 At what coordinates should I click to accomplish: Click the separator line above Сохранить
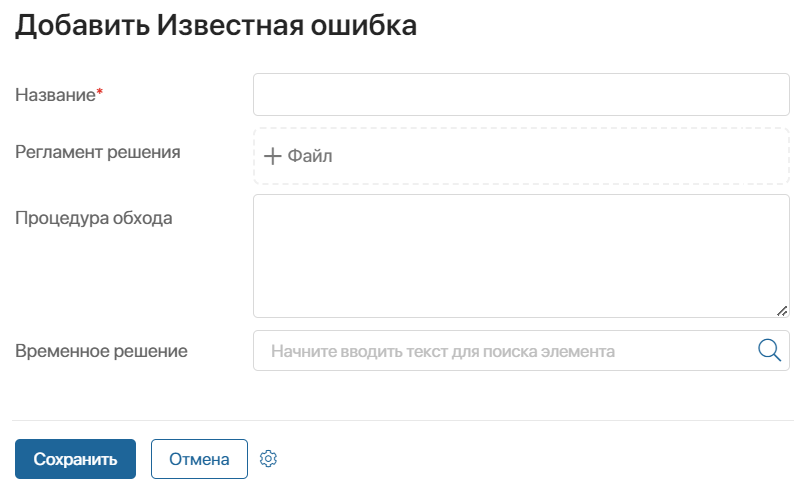[x=403, y=420]
